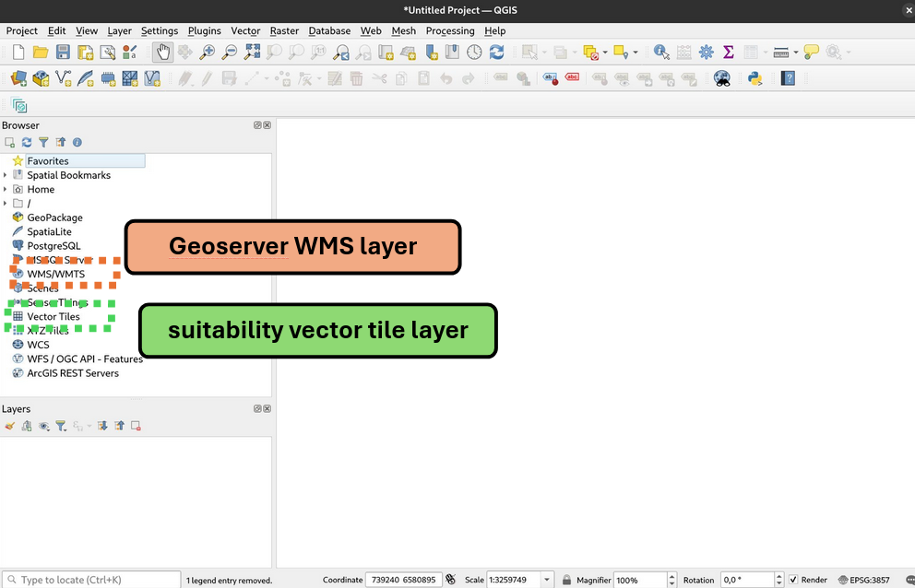Image resolution: width=915 pixels, height=588 pixels.
Task: Click the Coordinate input field
Action: click(x=404, y=580)
